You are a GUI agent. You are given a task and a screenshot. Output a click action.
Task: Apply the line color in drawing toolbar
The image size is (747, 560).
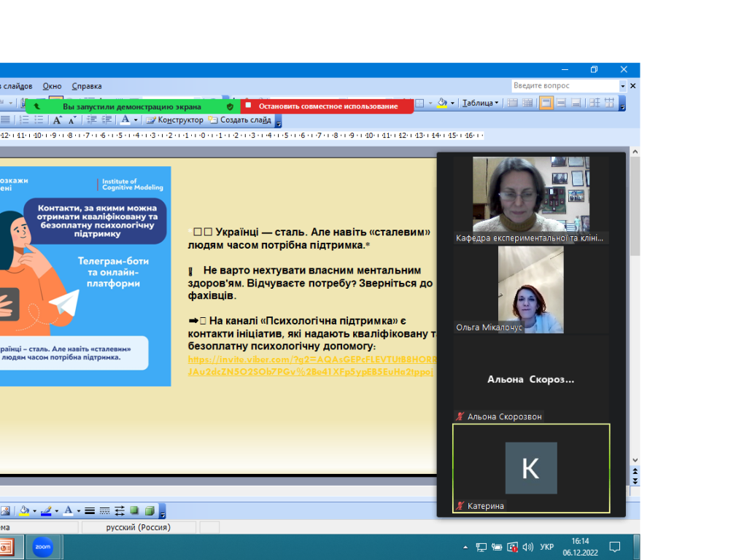pyautogui.click(x=46, y=511)
